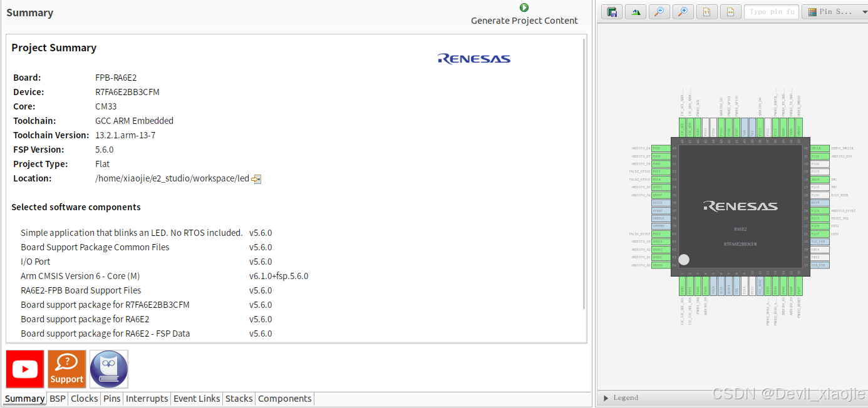The width and height of the screenshot is (868, 408).
Task: Click the Generate Project Content label
Action: [524, 21]
